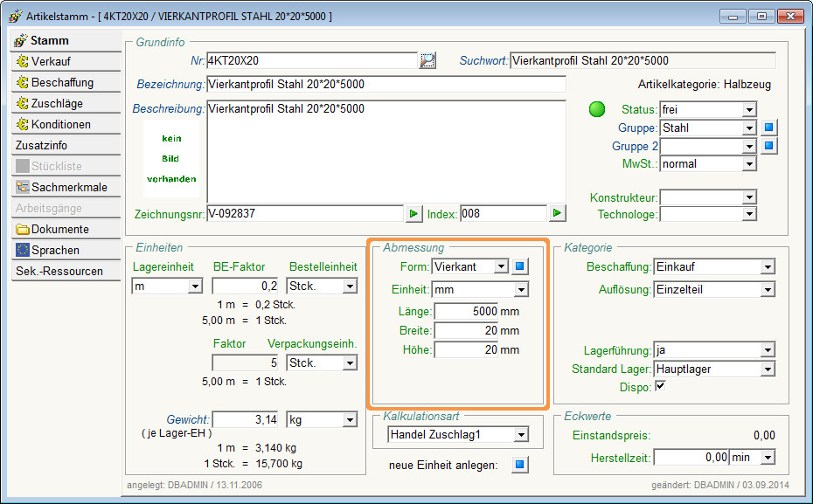
Task: Click the search icon next to Nr. field
Action: [427, 60]
